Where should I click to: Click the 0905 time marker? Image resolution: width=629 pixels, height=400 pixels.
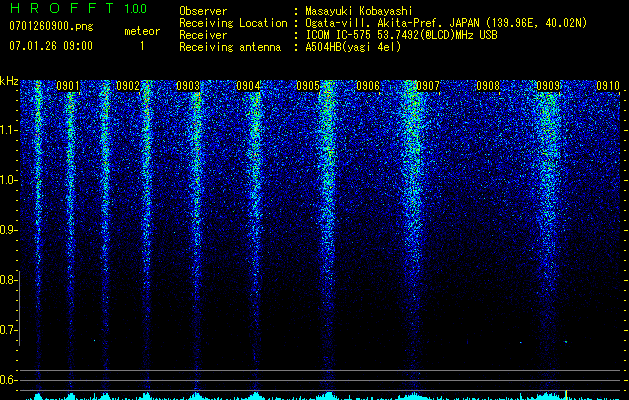(x=308, y=87)
